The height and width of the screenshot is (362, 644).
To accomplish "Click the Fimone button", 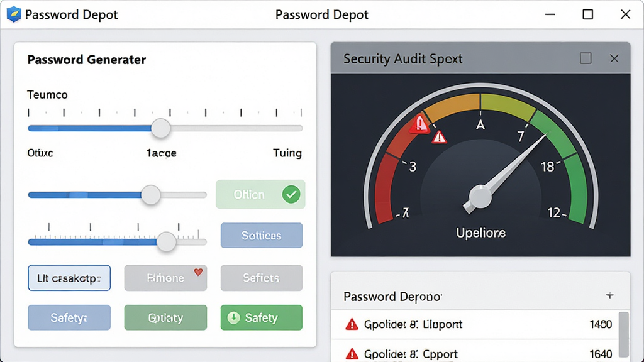I will 165,278.
